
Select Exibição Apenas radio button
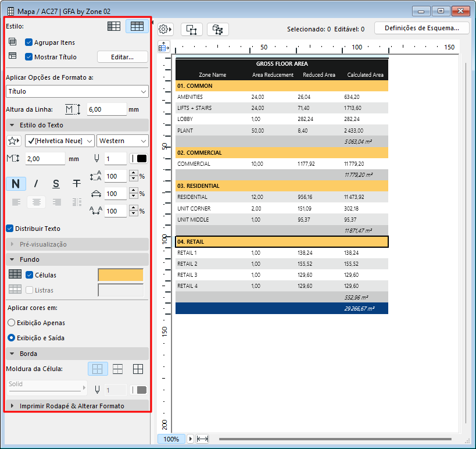click(x=11, y=323)
